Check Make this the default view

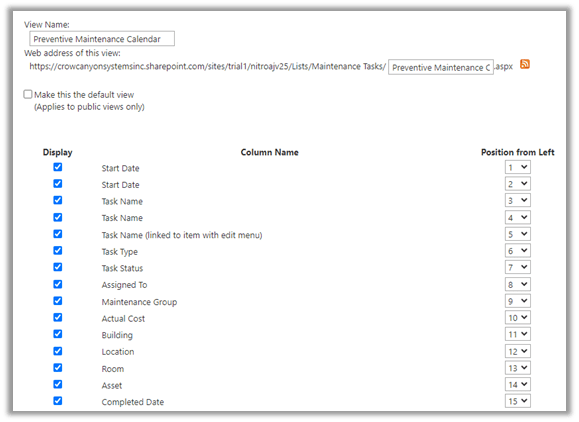pyautogui.click(x=28, y=94)
